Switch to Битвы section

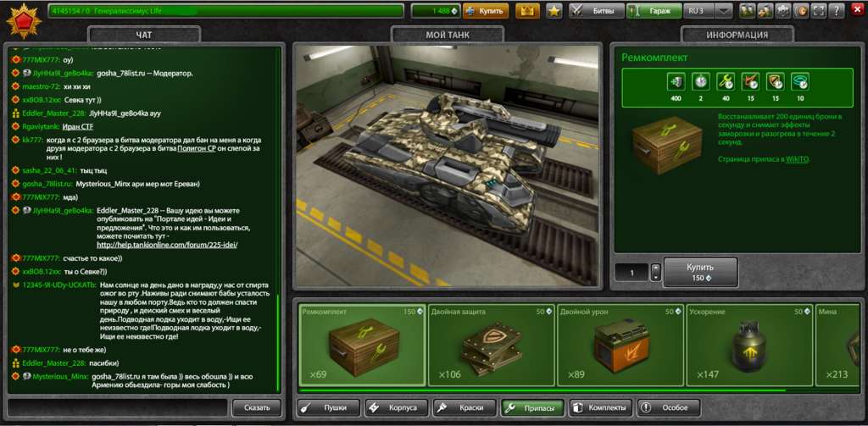[x=597, y=10]
